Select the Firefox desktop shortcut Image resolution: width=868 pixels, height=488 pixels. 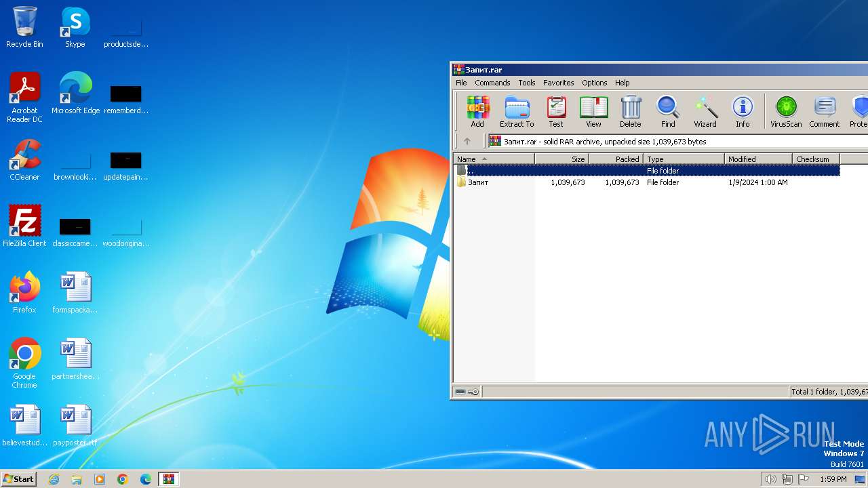(x=24, y=293)
